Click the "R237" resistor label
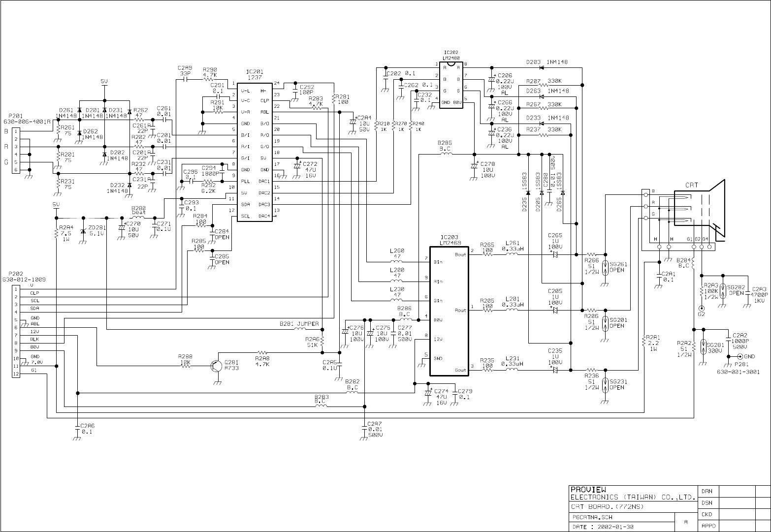The width and height of the screenshot is (771, 532). click(x=533, y=129)
